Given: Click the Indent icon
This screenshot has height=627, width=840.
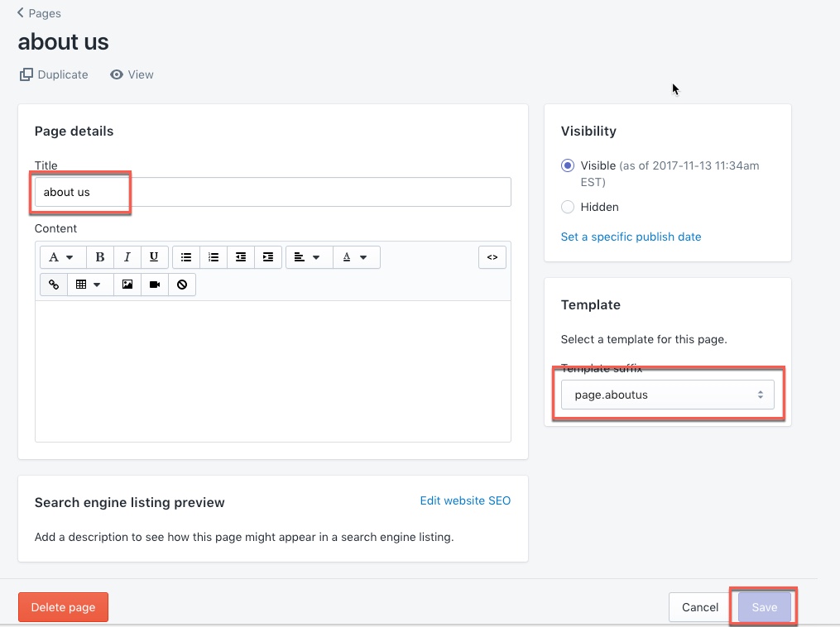Looking at the screenshot, I should [268, 257].
